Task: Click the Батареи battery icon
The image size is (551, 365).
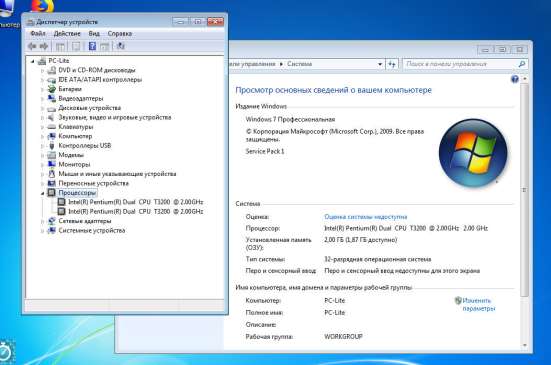Action: (52, 89)
